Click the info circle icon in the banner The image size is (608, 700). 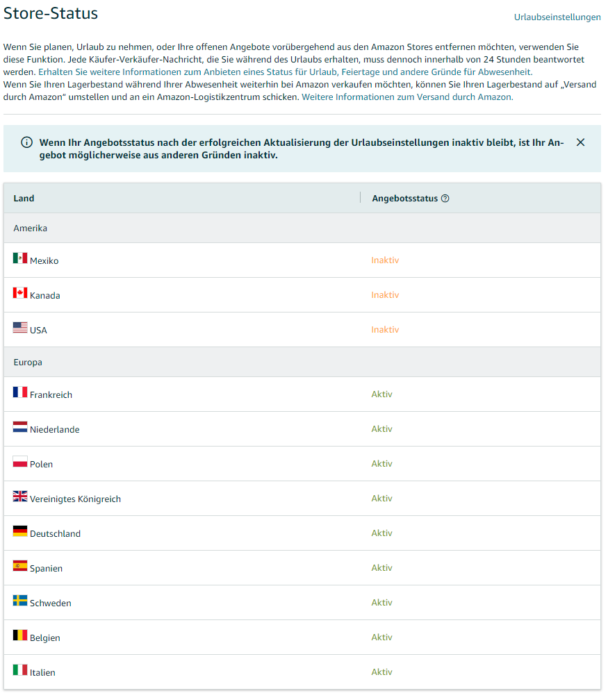tap(27, 142)
